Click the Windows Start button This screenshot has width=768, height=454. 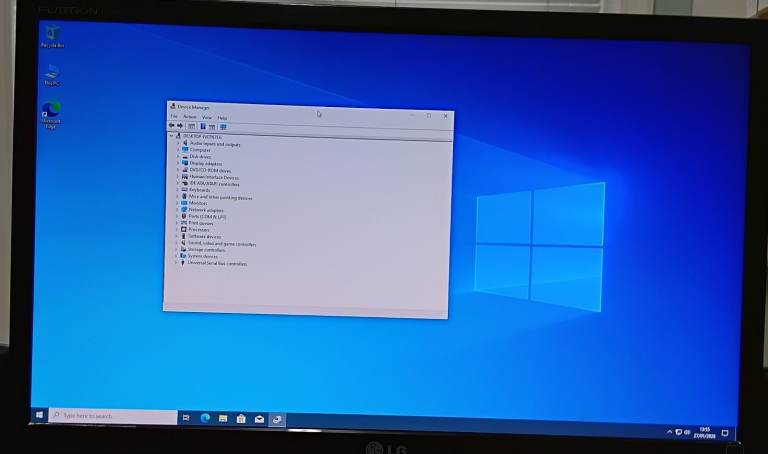pyautogui.click(x=40, y=415)
